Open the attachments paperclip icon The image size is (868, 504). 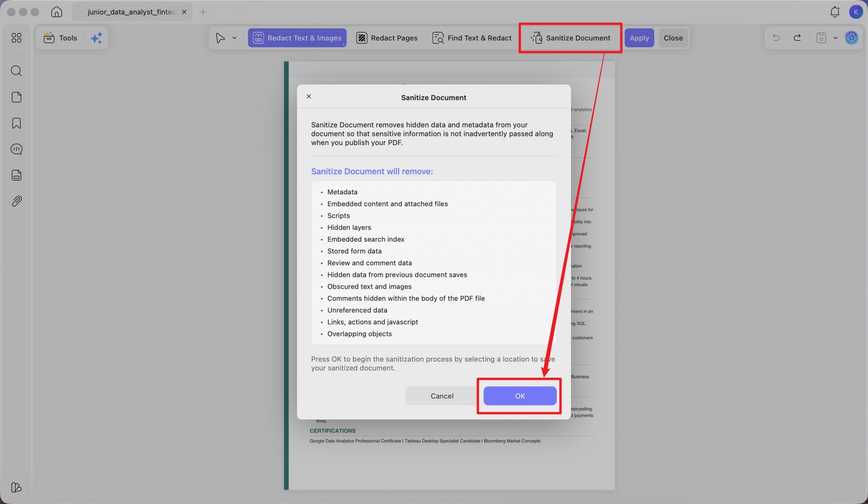click(16, 201)
